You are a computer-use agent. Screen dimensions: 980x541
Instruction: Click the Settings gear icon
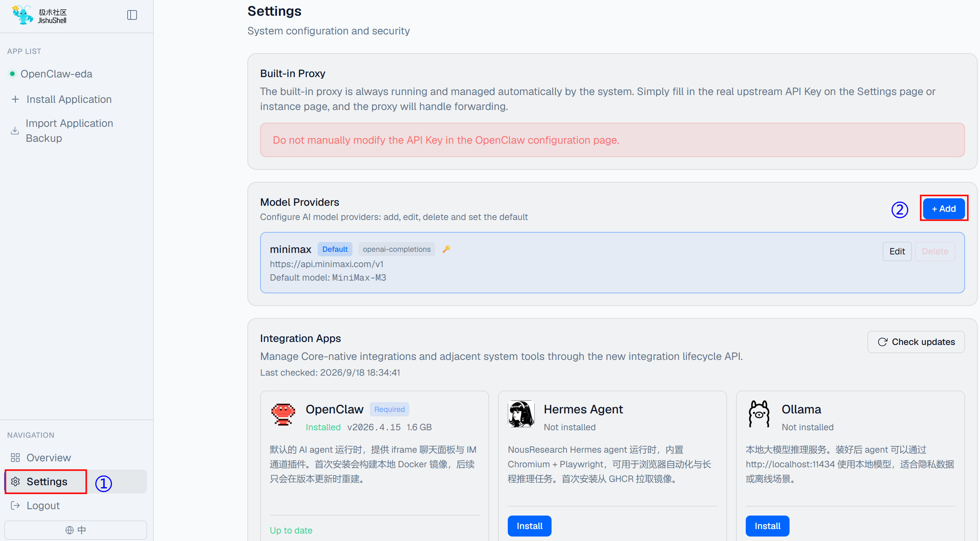pyautogui.click(x=15, y=481)
